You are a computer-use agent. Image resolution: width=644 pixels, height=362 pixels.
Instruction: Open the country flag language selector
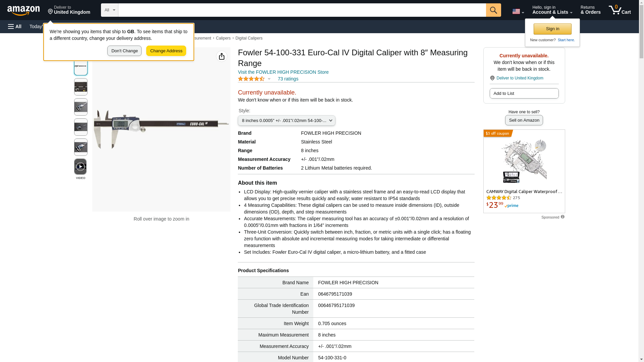(518, 11)
